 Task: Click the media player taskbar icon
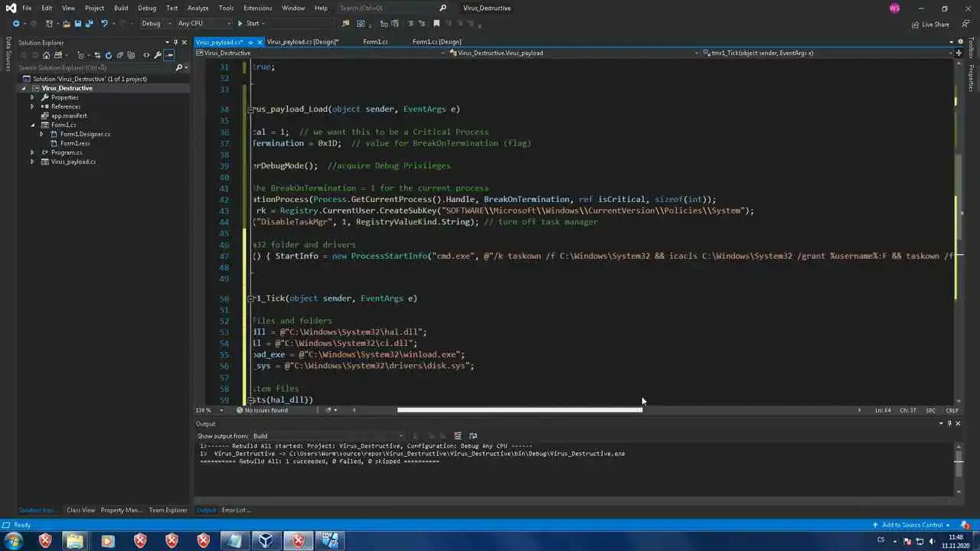[107, 541]
